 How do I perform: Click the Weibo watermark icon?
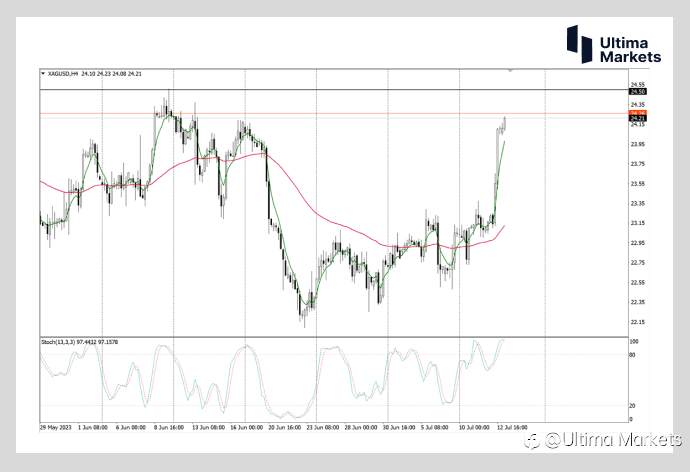[x=532, y=440]
